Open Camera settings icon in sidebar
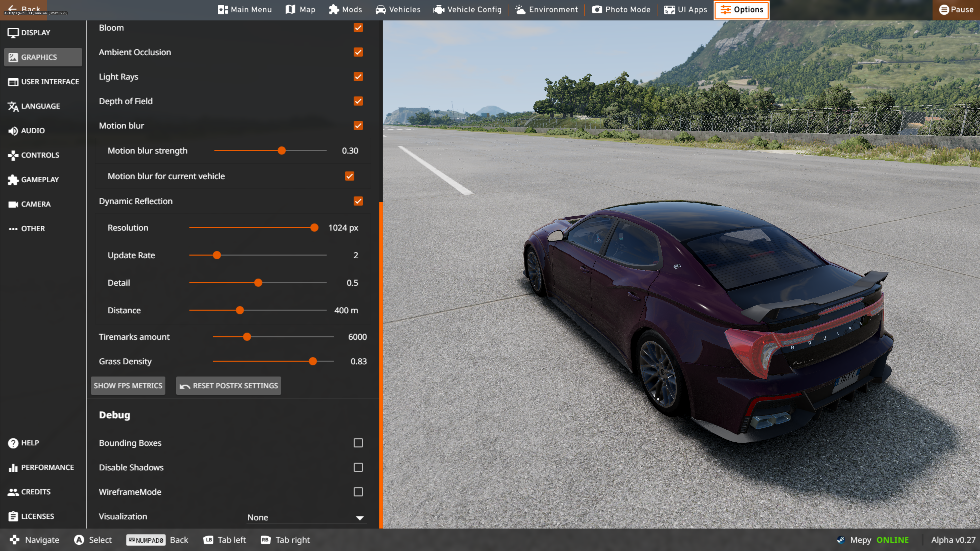 (13, 204)
